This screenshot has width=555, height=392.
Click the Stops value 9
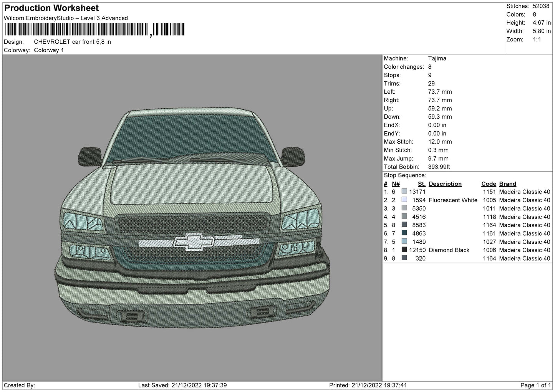pyautogui.click(x=430, y=75)
